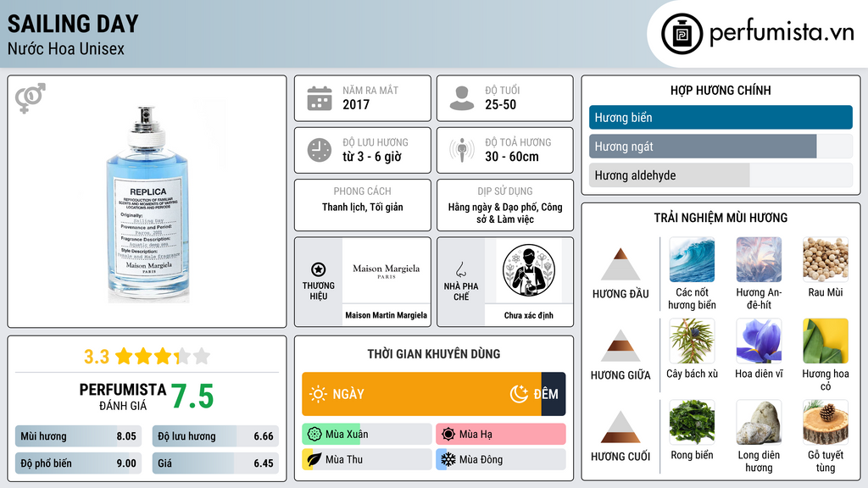Click the perfumista.vn bottle logo icon
The image size is (868, 488).
click(682, 34)
